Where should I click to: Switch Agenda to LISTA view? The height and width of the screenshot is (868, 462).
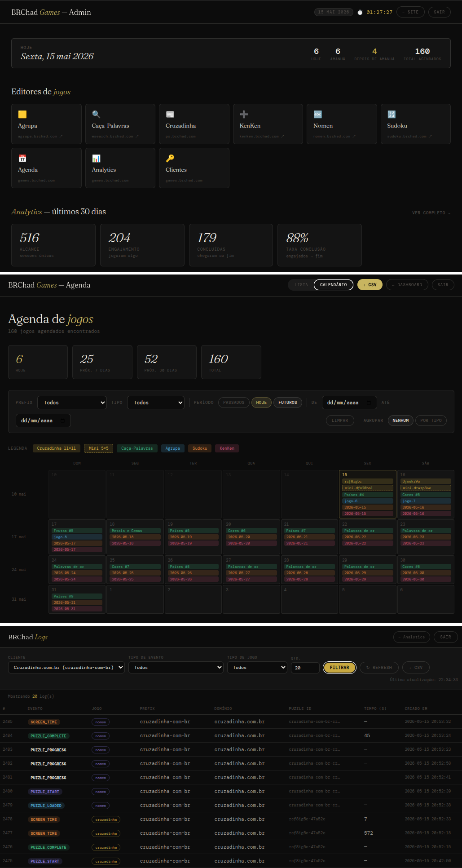point(301,285)
